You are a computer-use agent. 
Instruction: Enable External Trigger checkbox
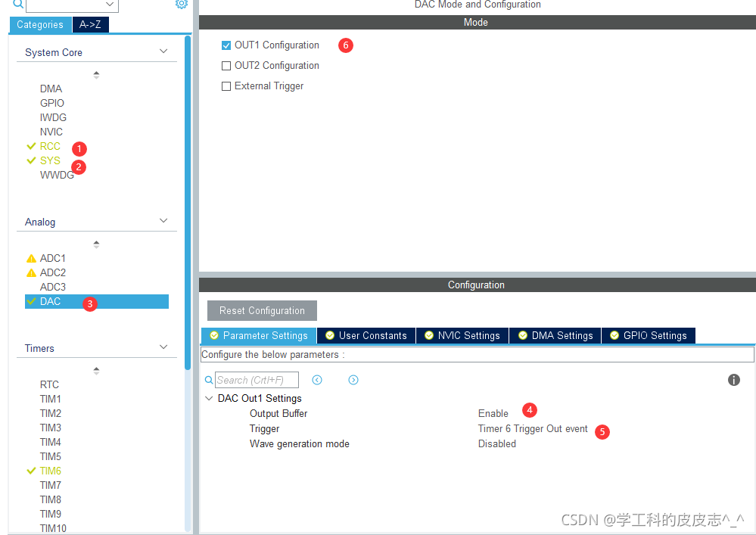[226, 86]
